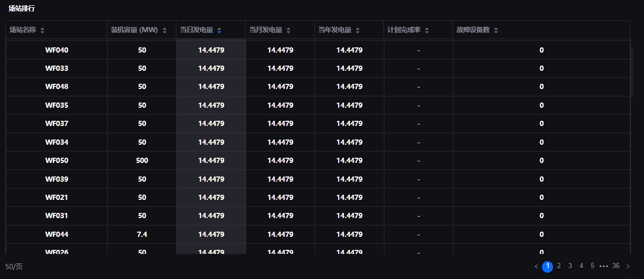
Task: Toggle the 当日发电量 sort arrows
Action: (x=219, y=30)
